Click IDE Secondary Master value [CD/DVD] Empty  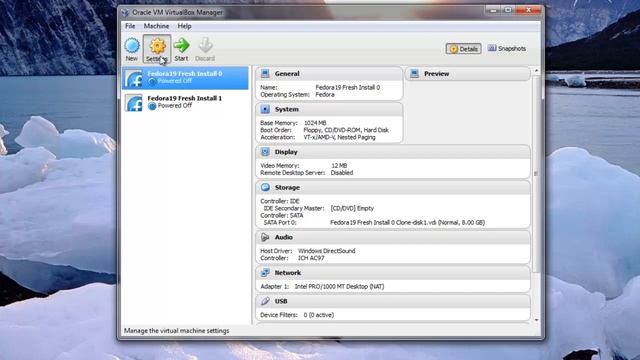tap(352, 208)
